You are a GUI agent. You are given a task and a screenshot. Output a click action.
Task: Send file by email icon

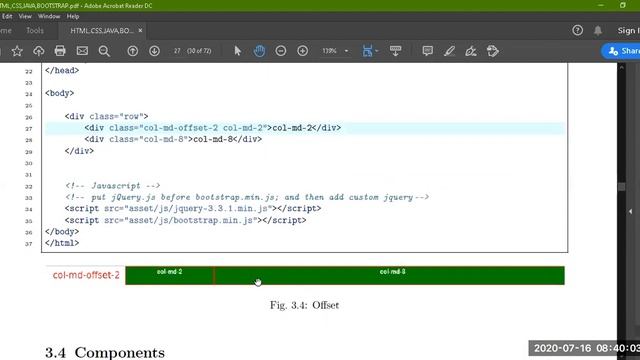82,51
